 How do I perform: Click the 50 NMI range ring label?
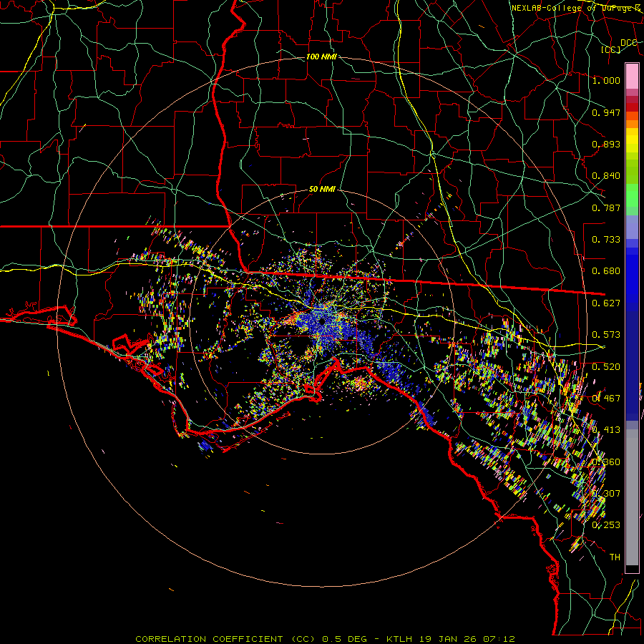click(x=323, y=189)
